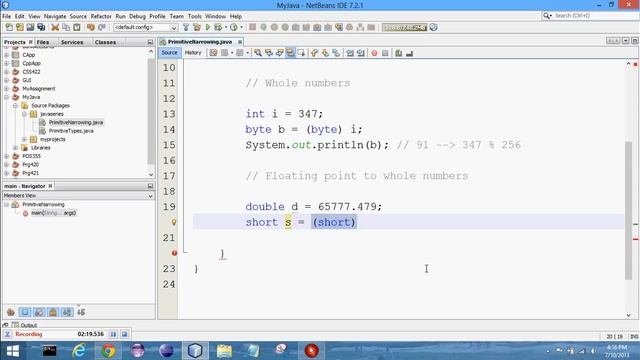Open the File menu
This screenshot has width=640, height=360.
pos(7,16)
